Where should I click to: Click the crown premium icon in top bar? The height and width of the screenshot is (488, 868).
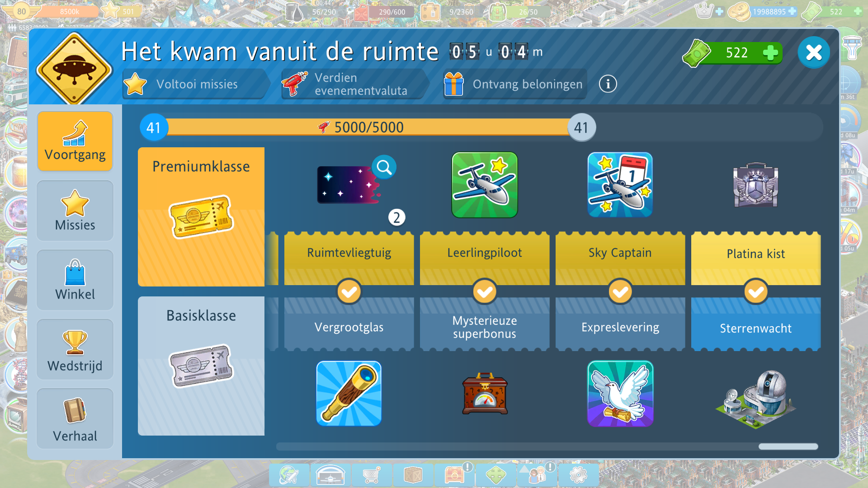click(x=704, y=11)
